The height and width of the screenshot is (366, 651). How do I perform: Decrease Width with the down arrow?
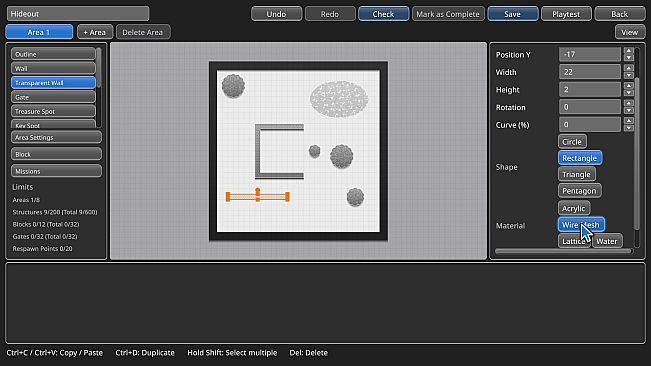[x=629, y=76]
